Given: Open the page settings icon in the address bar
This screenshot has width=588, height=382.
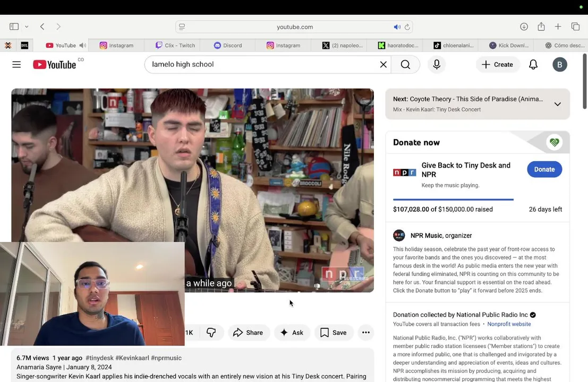Looking at the screenshot, I should tap(182, 27).
